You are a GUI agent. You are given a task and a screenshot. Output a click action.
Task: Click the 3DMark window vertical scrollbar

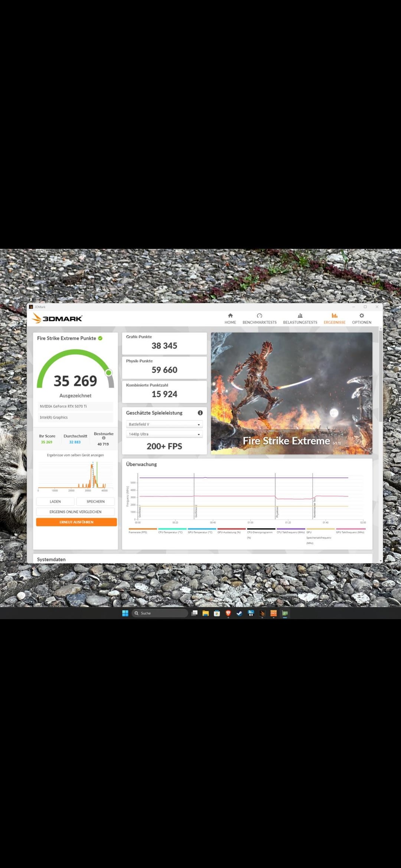tap(381, 375)
